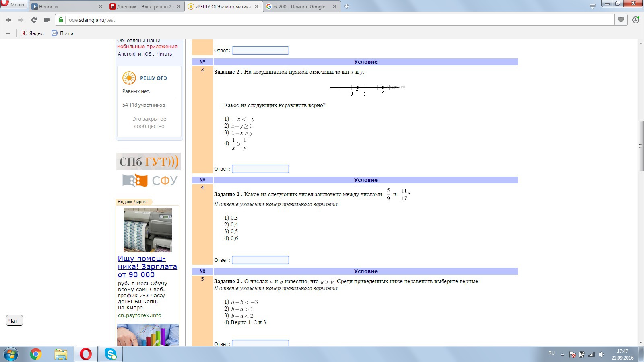Screen dimensions: 644x362
Task: Click the page vertical scrollbar thumb
Action: click(640, 146)
